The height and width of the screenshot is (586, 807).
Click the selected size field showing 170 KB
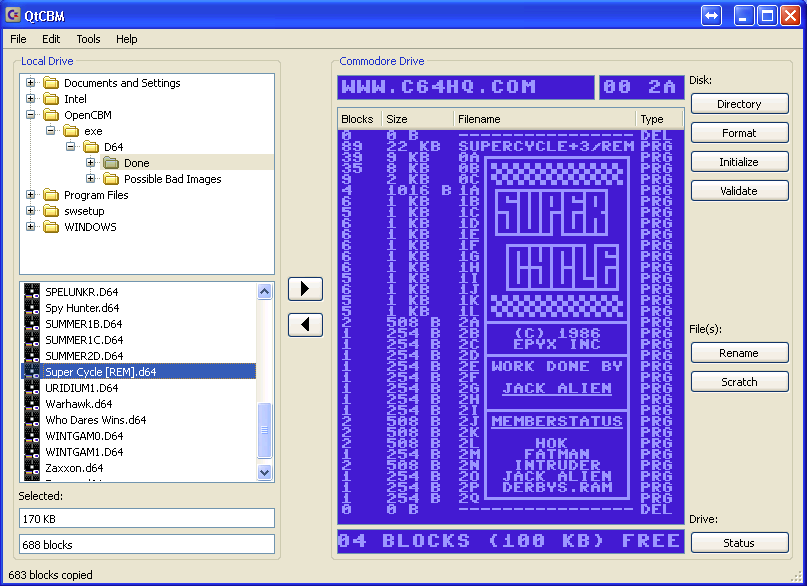[147, 519]
